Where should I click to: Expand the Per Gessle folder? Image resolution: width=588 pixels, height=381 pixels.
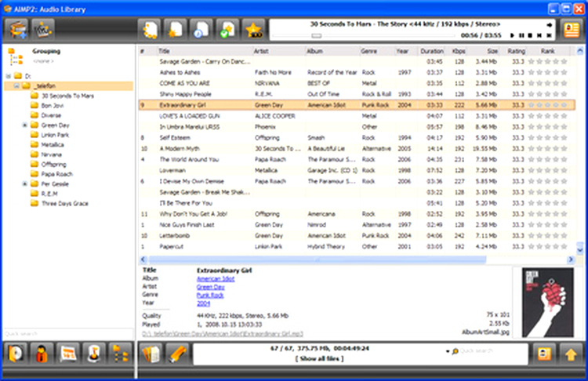coord(25,183)
